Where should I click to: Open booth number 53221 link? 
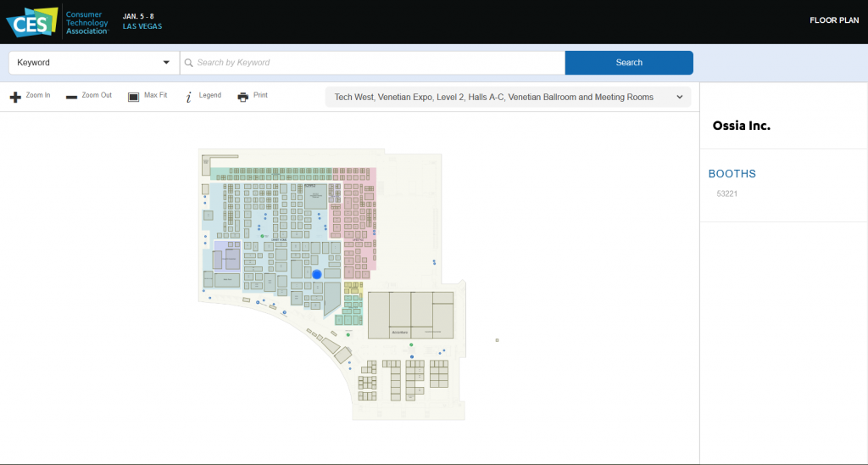pos(726,194)
